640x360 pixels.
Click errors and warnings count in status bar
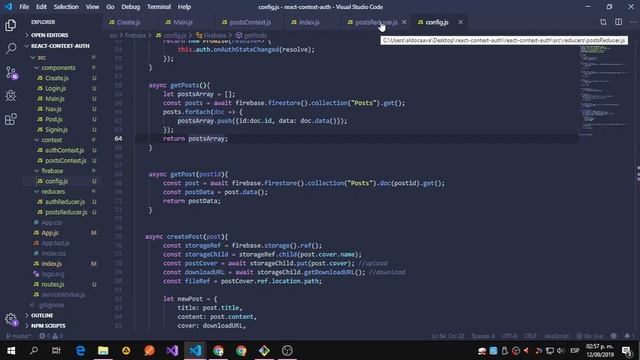pos(51,336)
